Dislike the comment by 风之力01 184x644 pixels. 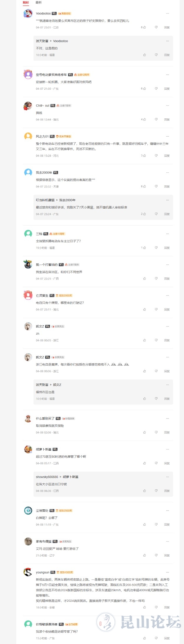coord(156,156)
